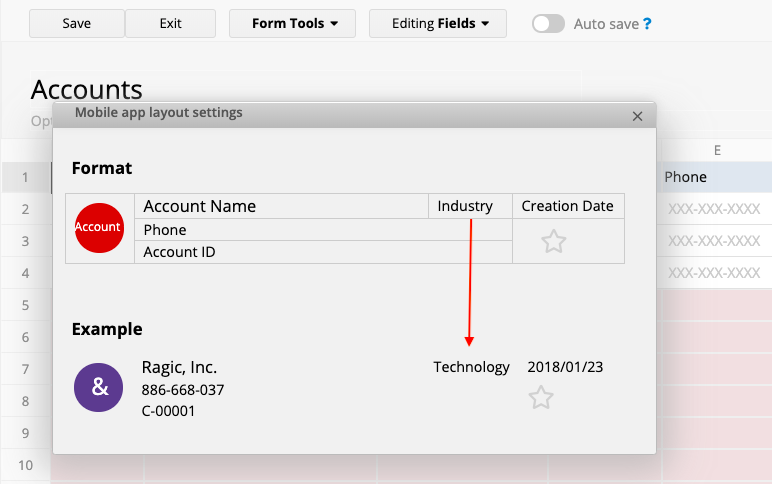The width and height of the screenshot is (772, 484).
Task: Select the Creation Date format cell
Action: click(x=567, y=206)
